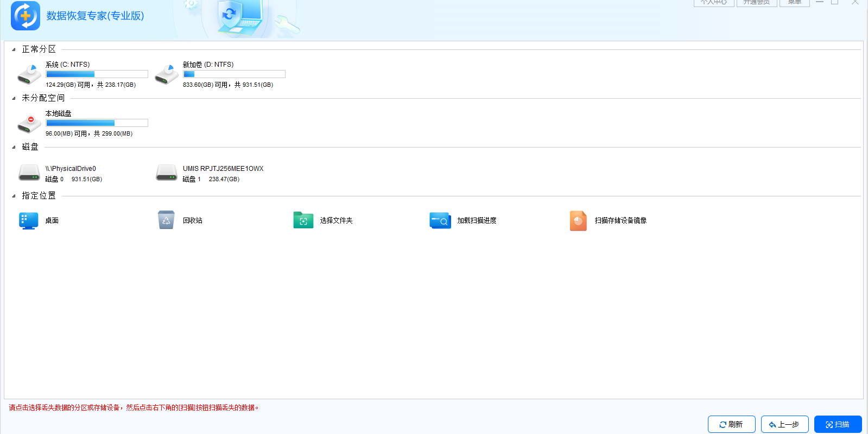868x434 pixels.
Task: Click the 加载扫描进度 icon
Action: [x=440, y=221]
